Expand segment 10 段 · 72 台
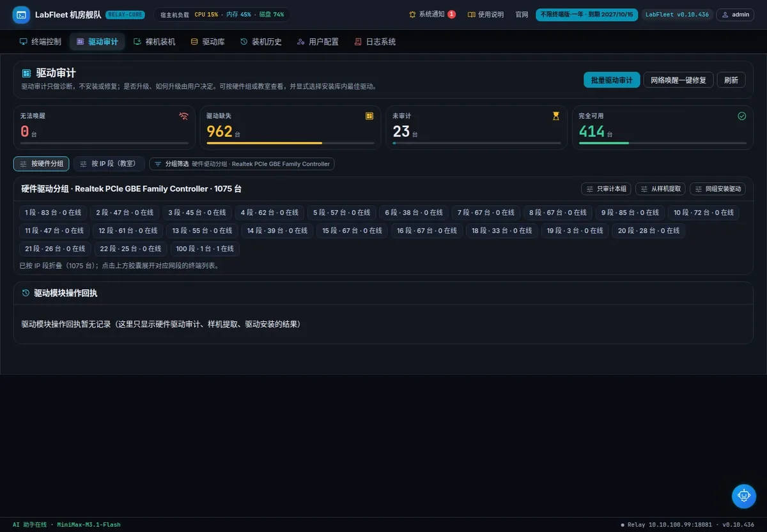The width and height of the screenshot is (767, 532). point(704,213)
